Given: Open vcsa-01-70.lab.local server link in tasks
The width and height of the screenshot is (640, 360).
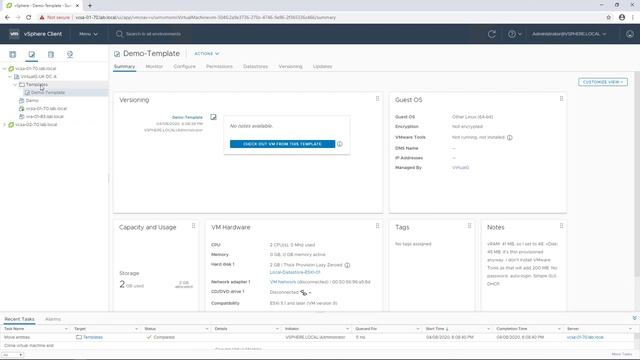Looking at the screenshot, I should pos(585,338).
